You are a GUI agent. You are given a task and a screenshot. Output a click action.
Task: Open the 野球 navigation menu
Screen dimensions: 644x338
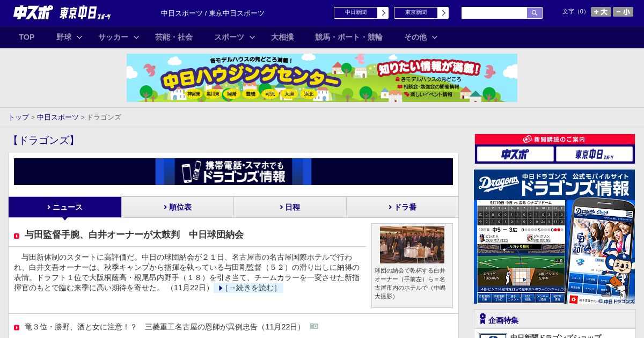[64, 37]
